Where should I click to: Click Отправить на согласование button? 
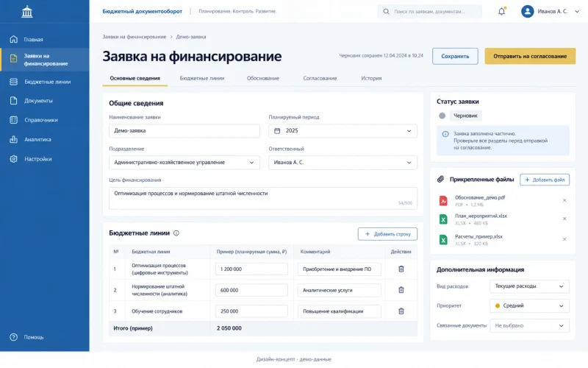point(530,56)
